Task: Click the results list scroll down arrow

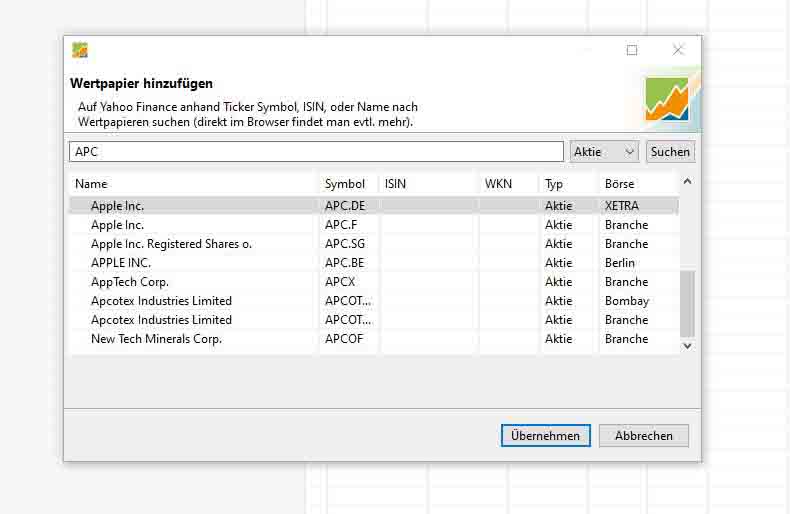Action: [x=687, y=346]
